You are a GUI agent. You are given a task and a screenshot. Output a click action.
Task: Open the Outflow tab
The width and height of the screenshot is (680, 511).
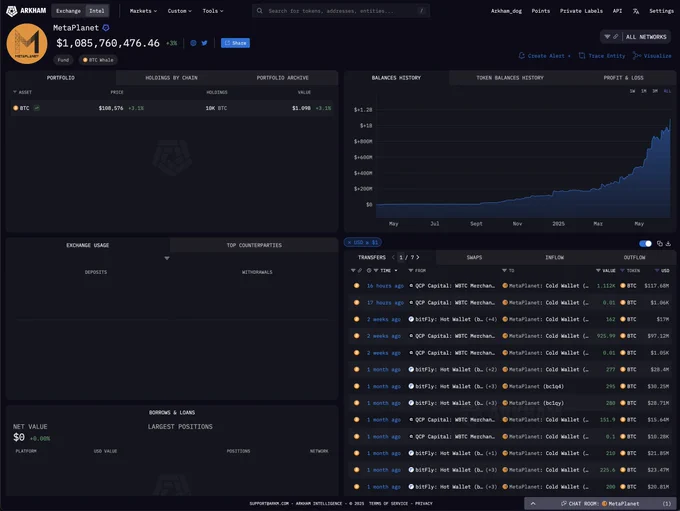point(634,257)
